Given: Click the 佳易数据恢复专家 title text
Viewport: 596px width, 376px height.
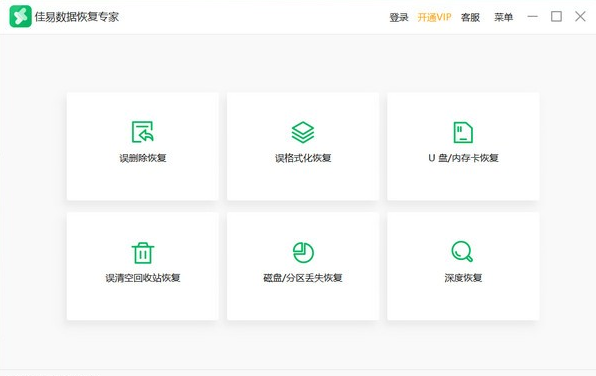Looking at the screenshot, I should (77, 17).
